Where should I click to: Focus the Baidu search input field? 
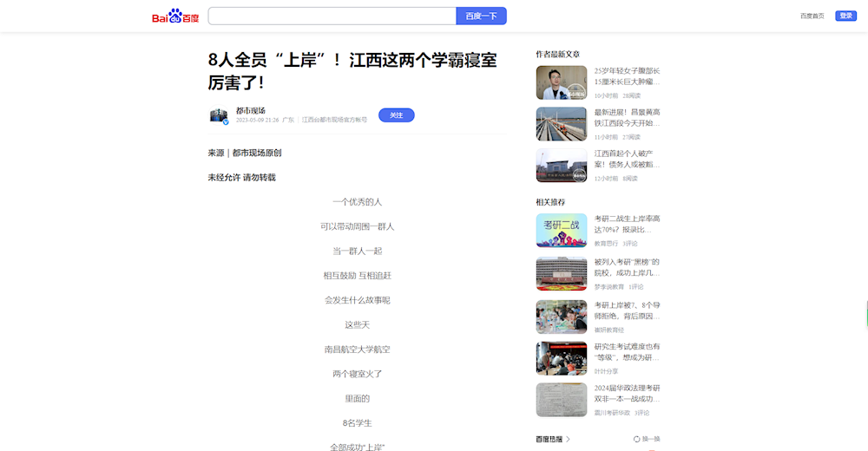pyautogui.click(x=332, y=16)
